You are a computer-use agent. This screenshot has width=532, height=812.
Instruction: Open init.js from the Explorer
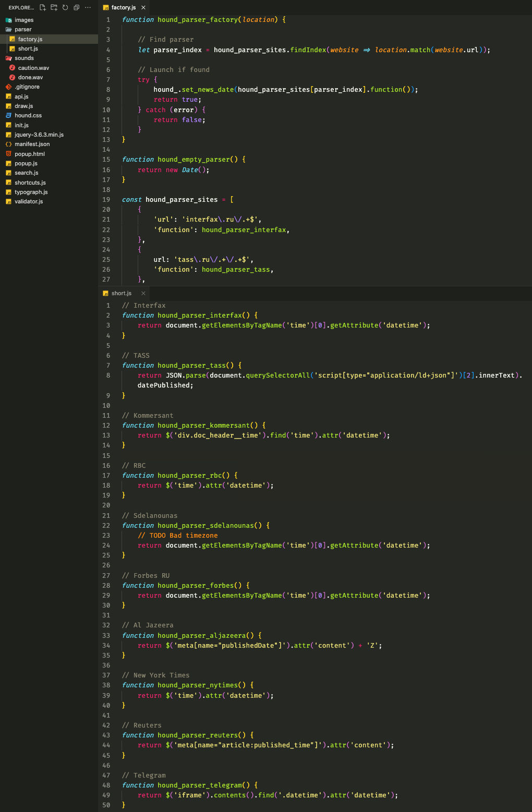point(49,125)
